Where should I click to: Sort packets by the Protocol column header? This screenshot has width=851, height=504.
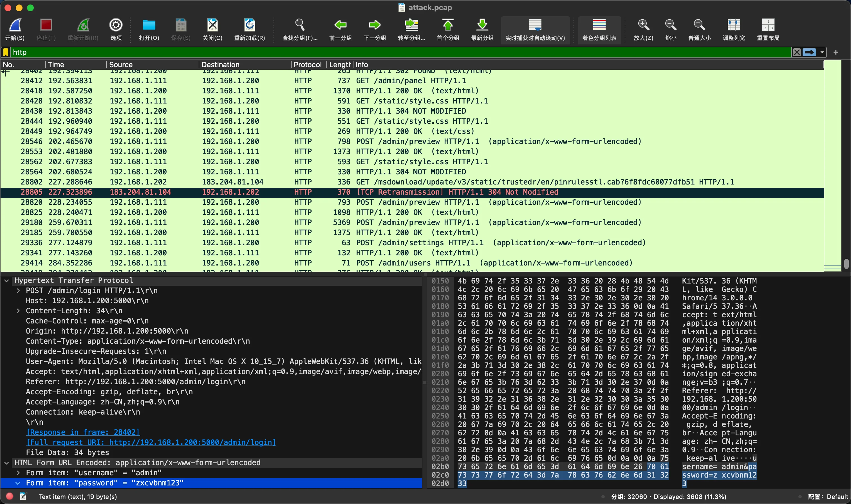coord(307,64)
